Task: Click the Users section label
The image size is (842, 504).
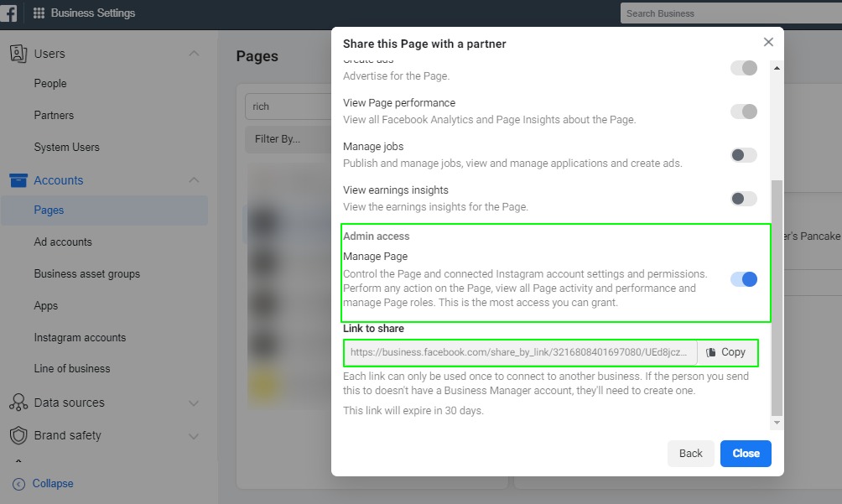Action: click(49, 54)
